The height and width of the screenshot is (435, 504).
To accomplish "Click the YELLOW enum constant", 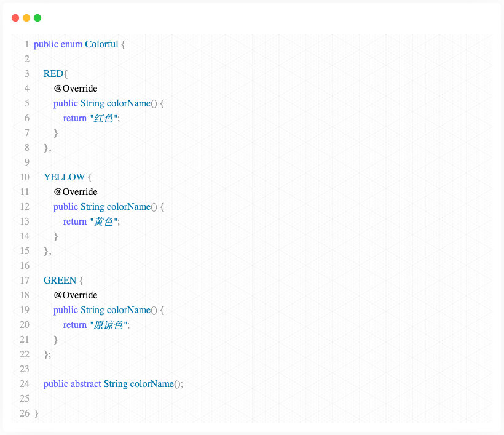I will (65, 177).
